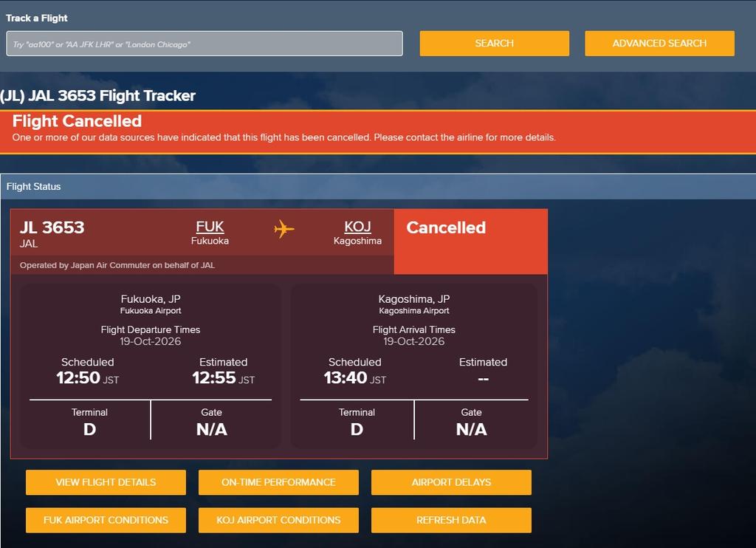Click VIEW FLIGHT DETAILS button
756x548 pixels.
(106, 482)
